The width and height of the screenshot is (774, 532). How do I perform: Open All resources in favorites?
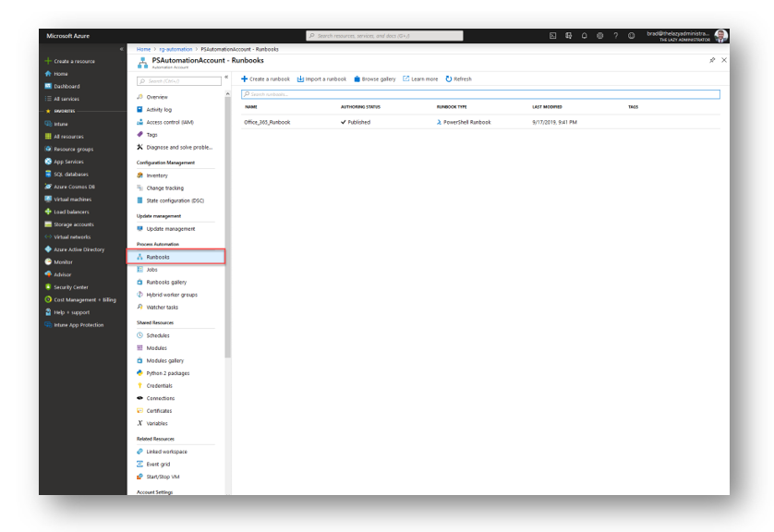pos(64,136)
